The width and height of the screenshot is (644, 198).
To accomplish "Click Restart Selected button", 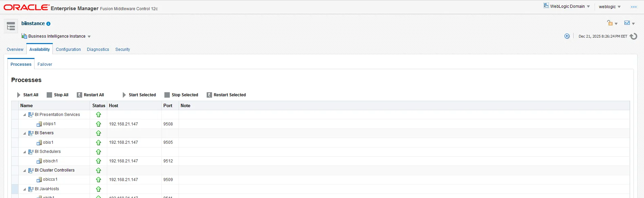I will tap(226, 95).
